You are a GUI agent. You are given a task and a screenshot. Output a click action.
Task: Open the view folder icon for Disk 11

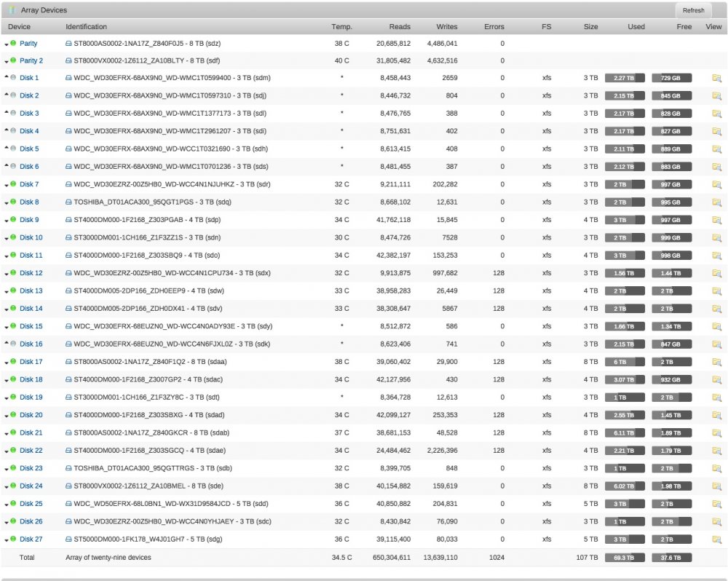coord(716,256)
